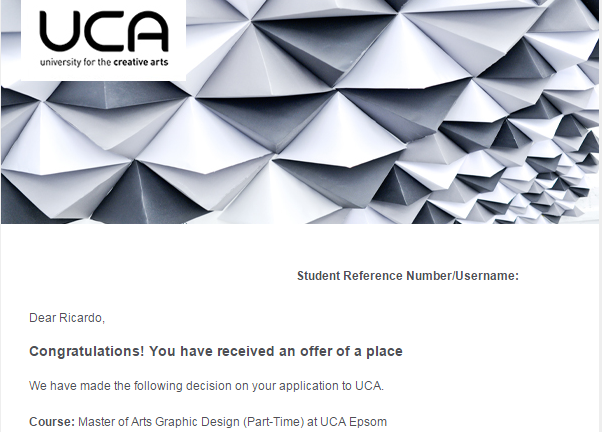Click the UCA logo

104,32
